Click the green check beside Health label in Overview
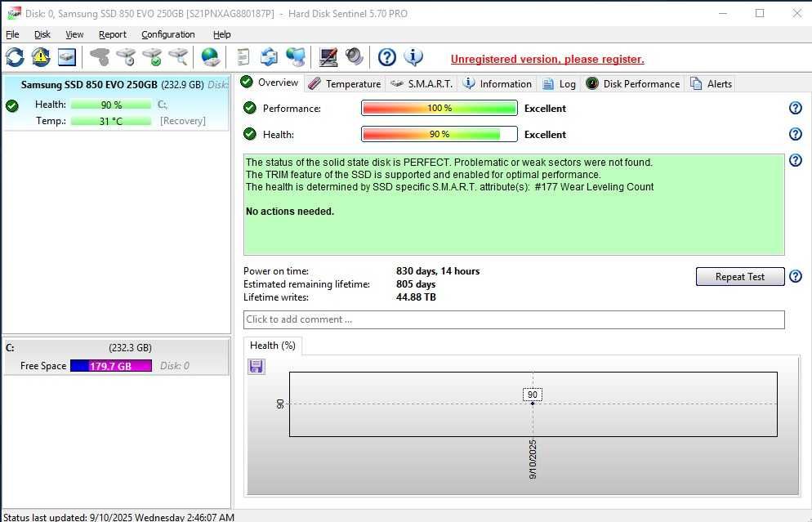Viewport: 812px width, 522px height. coord(250,134)
